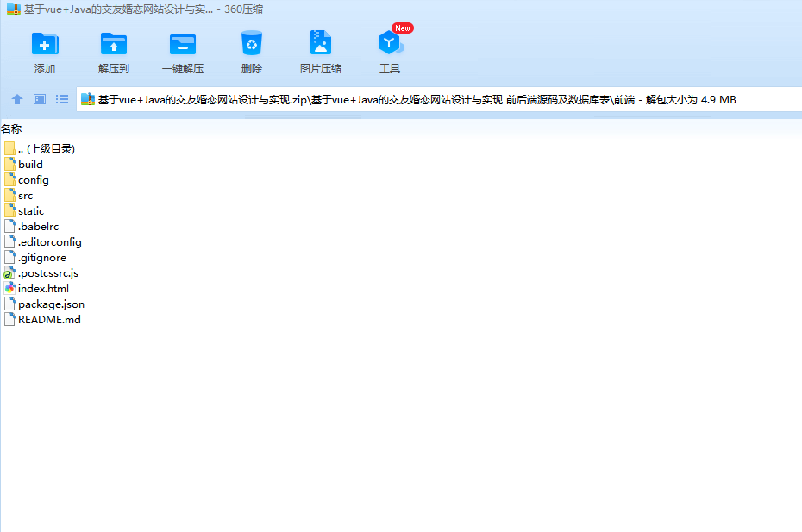Click the parent directory folder icon
The width and height of the screenshot is (802, 532).
9,148
